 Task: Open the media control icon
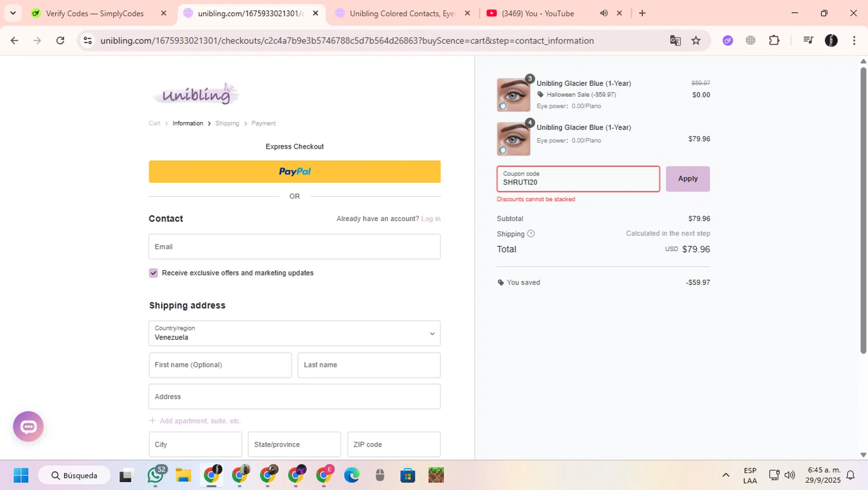808,40
